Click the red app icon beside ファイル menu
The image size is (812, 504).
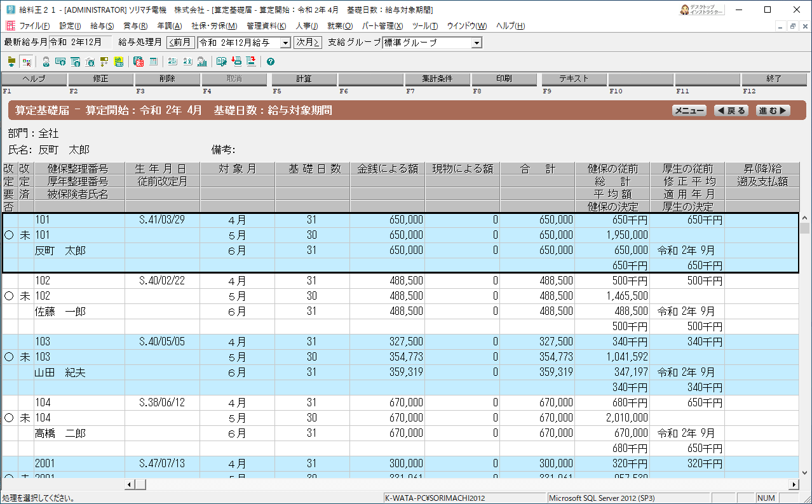(10, 26)
